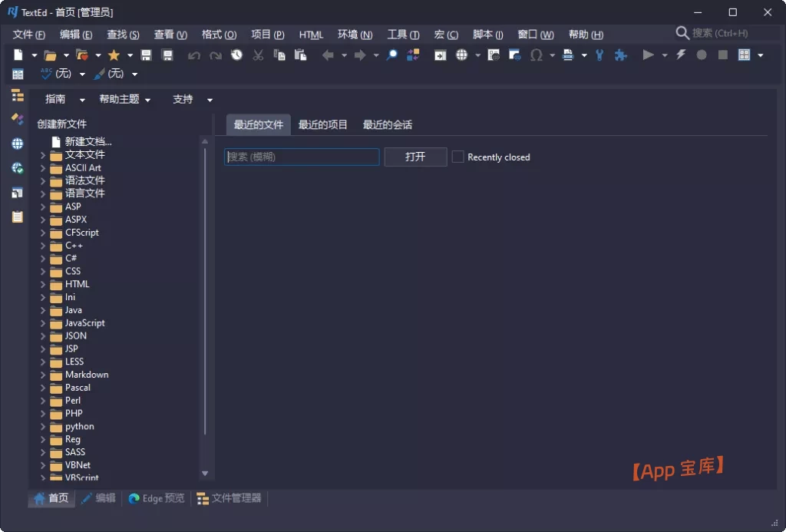786x532 pixels.
Task: Open the 帮助主题 dropdown
Action: point(124,100)
